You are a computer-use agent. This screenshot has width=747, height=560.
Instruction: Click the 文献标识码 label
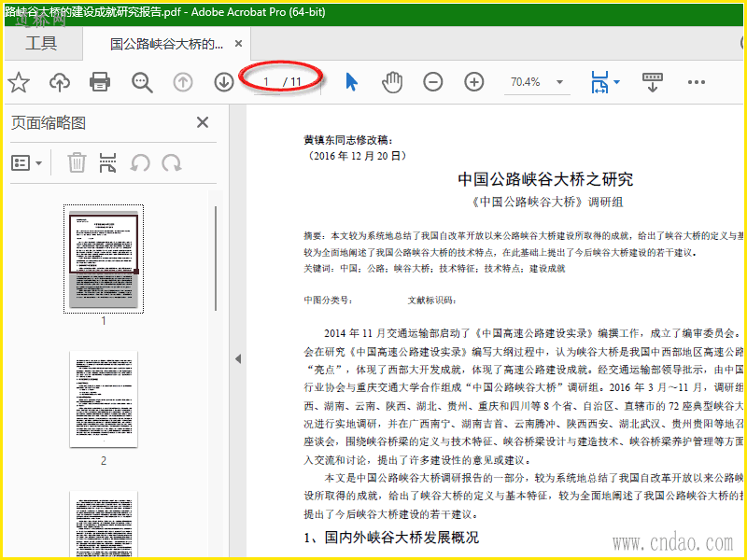(431, 300)
